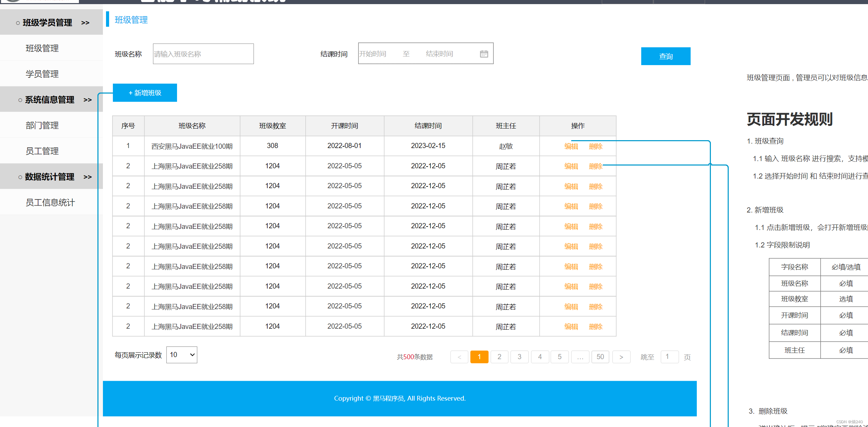Screen dimensions: 868x427
Task: Set the 结束时间 end date field
Action: (x=439, y=54)
